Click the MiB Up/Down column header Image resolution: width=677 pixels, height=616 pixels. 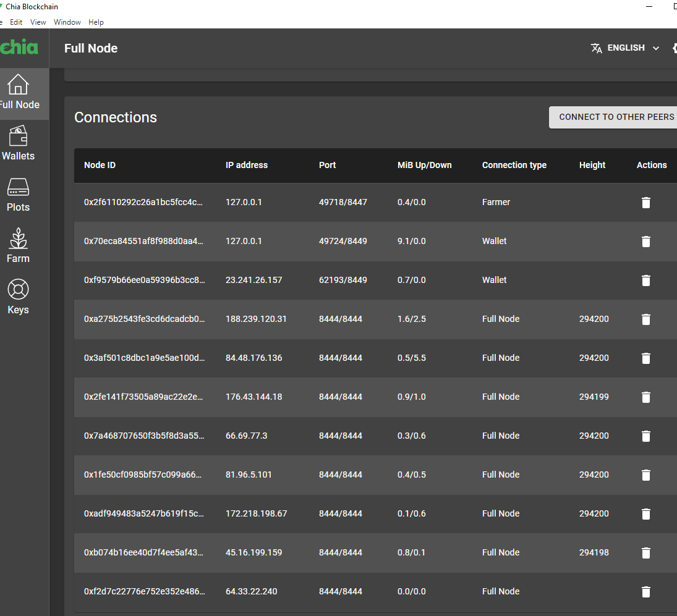(424, 165)
